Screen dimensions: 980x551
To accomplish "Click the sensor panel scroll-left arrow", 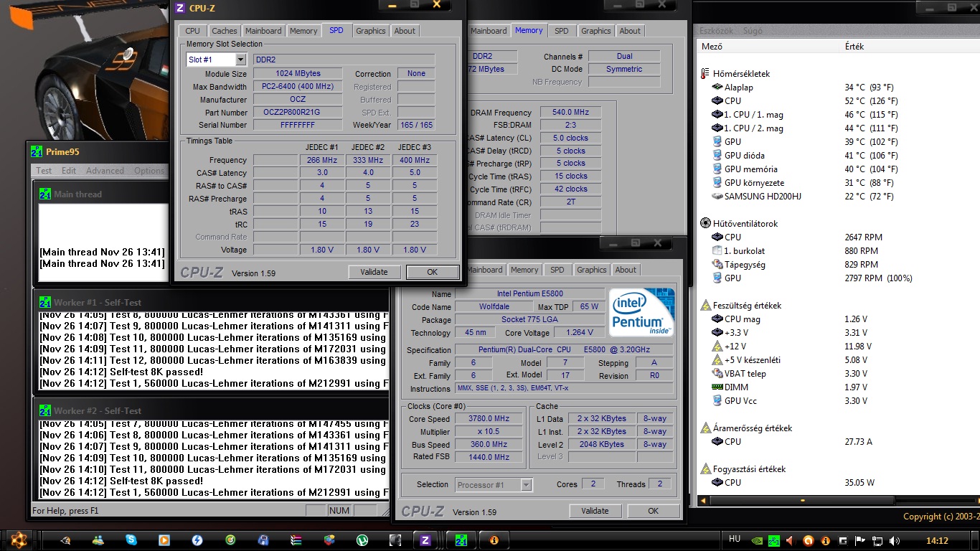I will pyautogui.click(x=703, y=500).
